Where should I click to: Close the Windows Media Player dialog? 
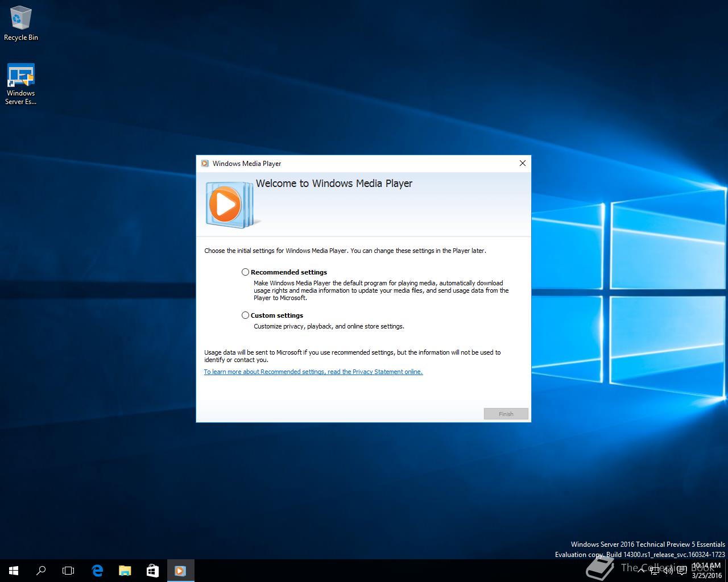pyautogui.click(x=522, y=163)
